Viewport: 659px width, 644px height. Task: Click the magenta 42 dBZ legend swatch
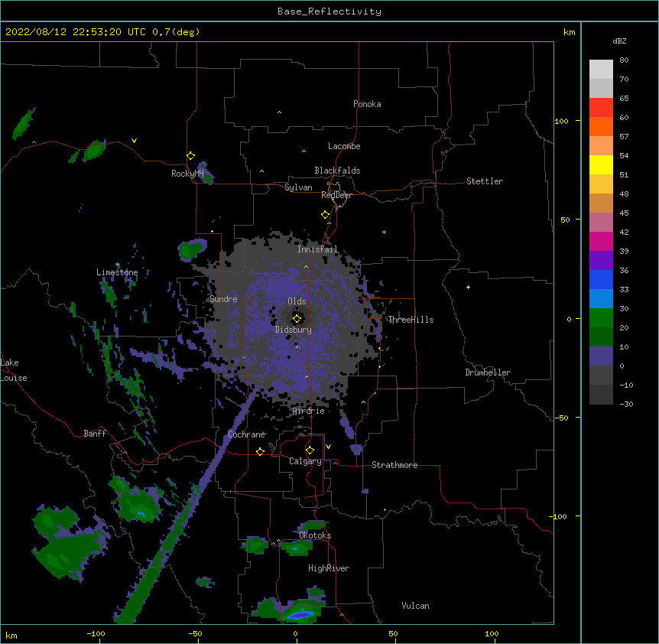[601, 241]
